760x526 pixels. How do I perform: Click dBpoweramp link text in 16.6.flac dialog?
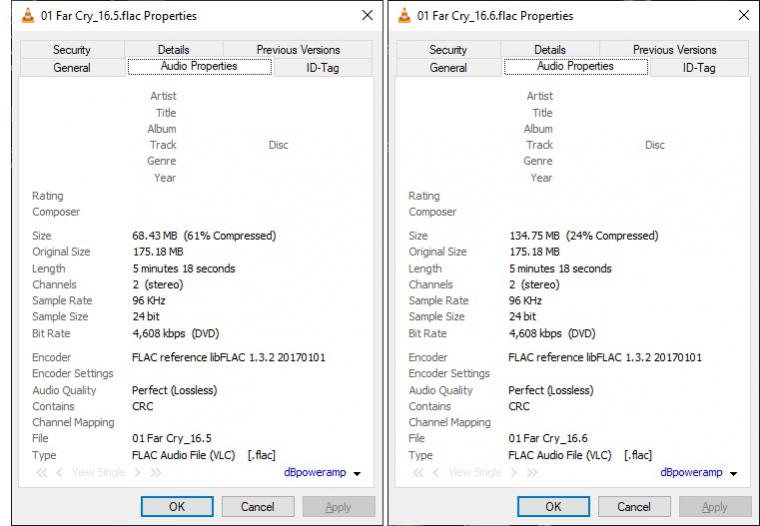coord(691,473)
